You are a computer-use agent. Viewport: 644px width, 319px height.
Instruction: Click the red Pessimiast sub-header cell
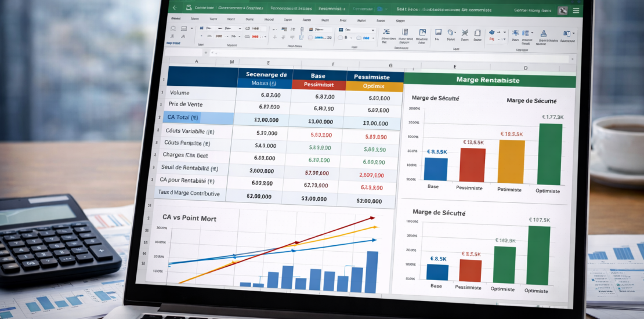tap(319, 85)
